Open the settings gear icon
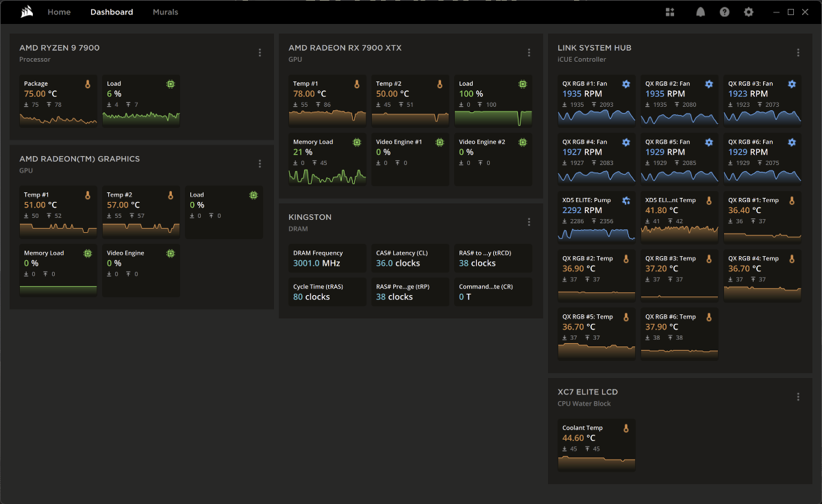Viewport: 822px width, 504px height. point(749,12)
